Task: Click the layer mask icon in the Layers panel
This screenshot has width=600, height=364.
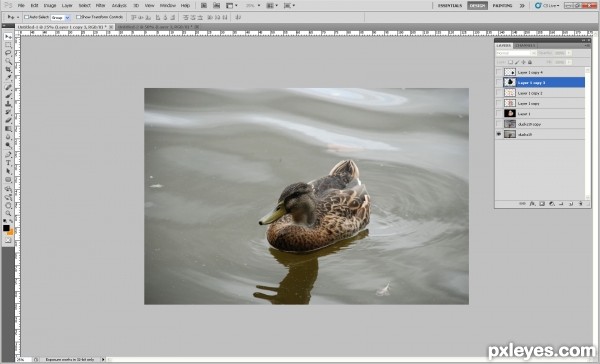Action: click(x=542, y=204)
